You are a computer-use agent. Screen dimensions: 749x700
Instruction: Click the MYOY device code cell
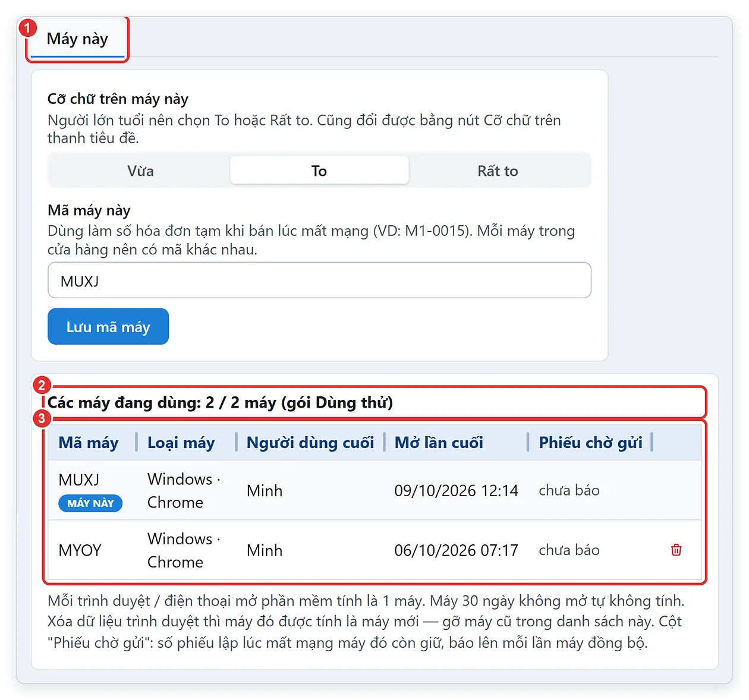point(80,550)
